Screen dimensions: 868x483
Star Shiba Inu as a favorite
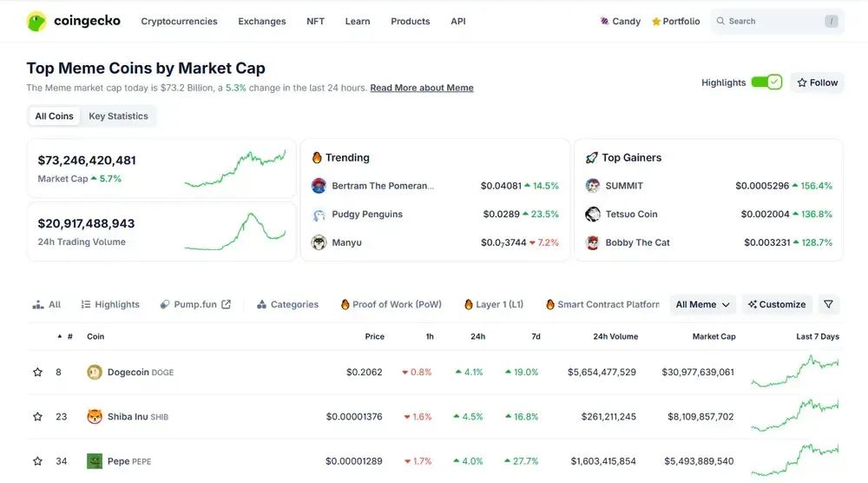pyautogui.click(x=37, y=416)
